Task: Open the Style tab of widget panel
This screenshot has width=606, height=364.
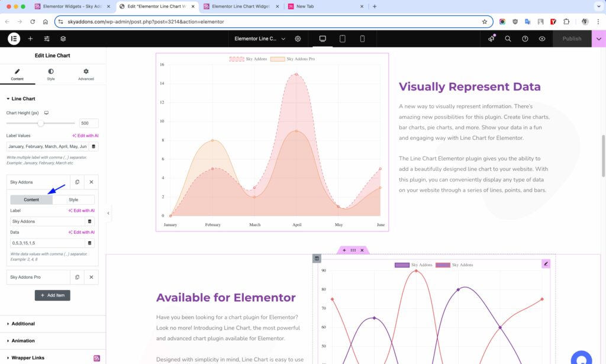Action: coord(51,75)
